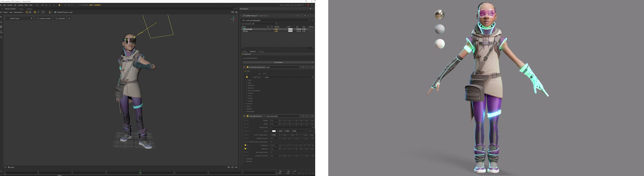Open the Help menu
The height and width of the screenshot is (176, 644).
click(x=31, y=5)
